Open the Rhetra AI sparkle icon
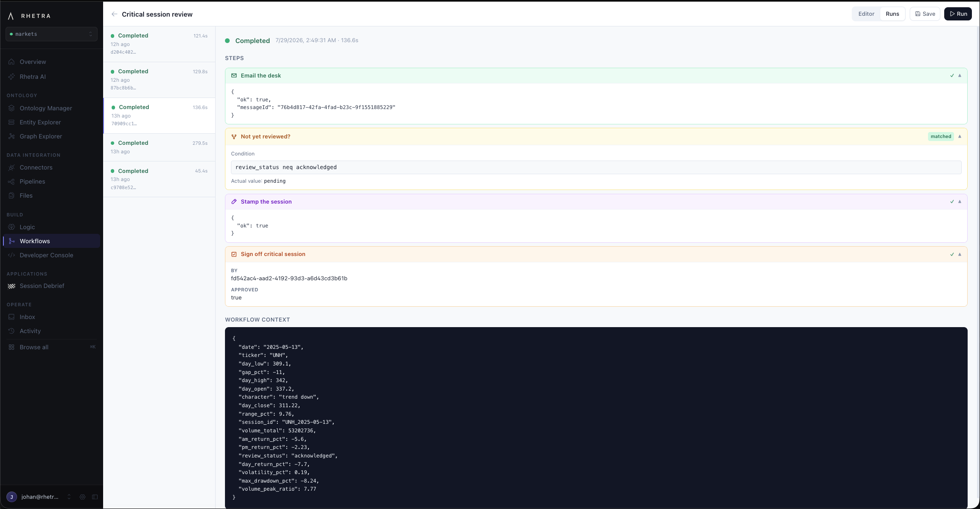 click(12, 77)
